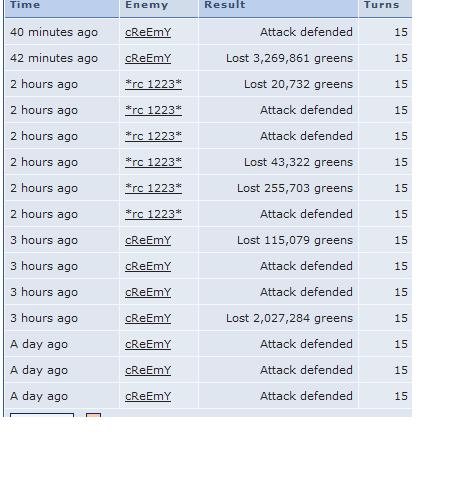Image resolution: width=476 pixels, height=493 pixels.
Task: Open cReEmY link in first 'A day ago' row
Action: pyautogui.click(x=148, y=344)
